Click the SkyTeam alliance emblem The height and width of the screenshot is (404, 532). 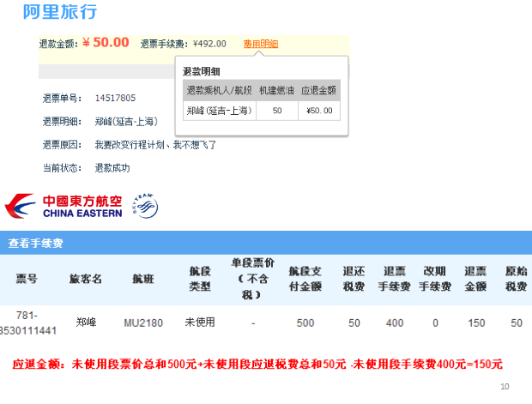[144, 207]
